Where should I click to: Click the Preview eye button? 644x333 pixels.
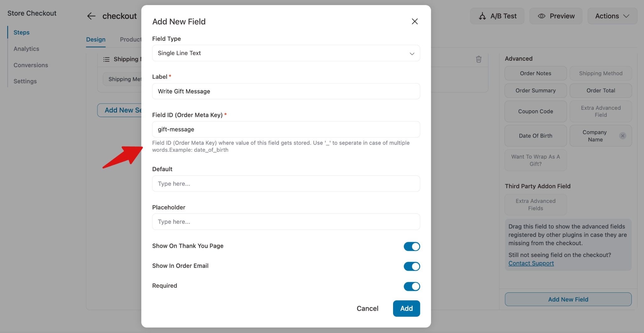(556, 16)
